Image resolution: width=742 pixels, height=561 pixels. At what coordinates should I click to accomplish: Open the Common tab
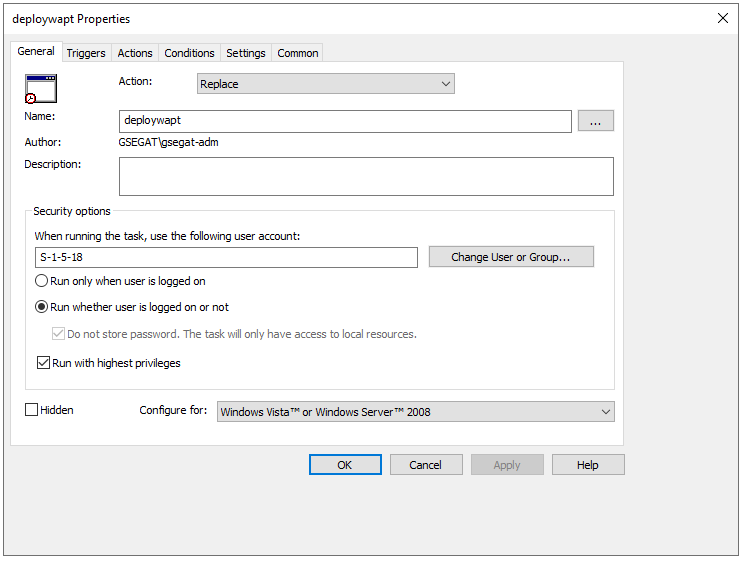[x=298, y=53]
